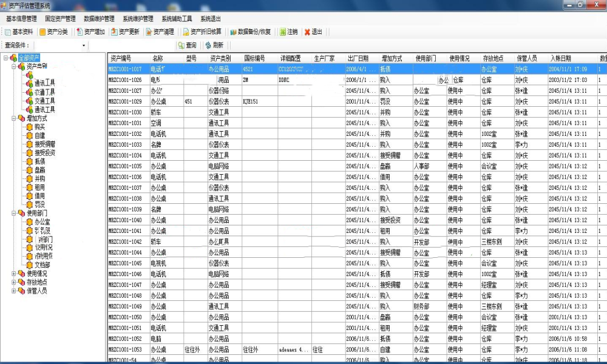The height and width of the screenshot is (364, 607).
Task: Select 购买 under 增加方式
Action: 39,127
